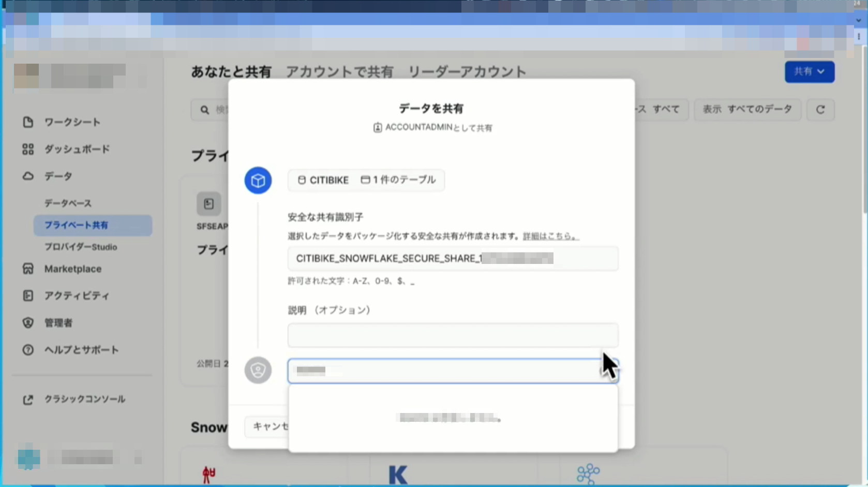Image resolution: width=868 pixels, height=487 pixels.
Task: Open the Activity (アクティビティ) icon
Action: pos(28,296)
